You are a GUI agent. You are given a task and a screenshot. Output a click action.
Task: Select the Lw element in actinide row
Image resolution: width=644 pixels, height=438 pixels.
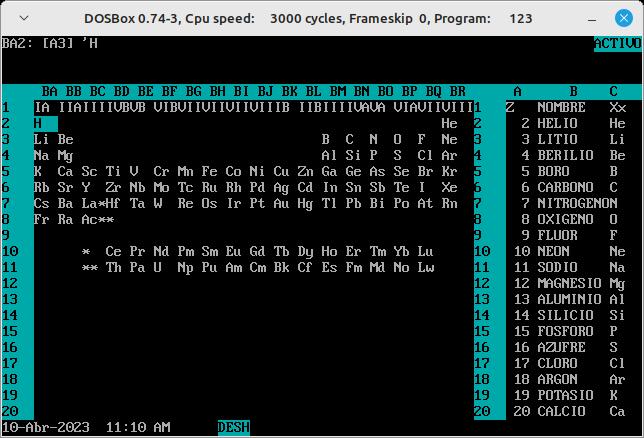(x=425, y=267)
